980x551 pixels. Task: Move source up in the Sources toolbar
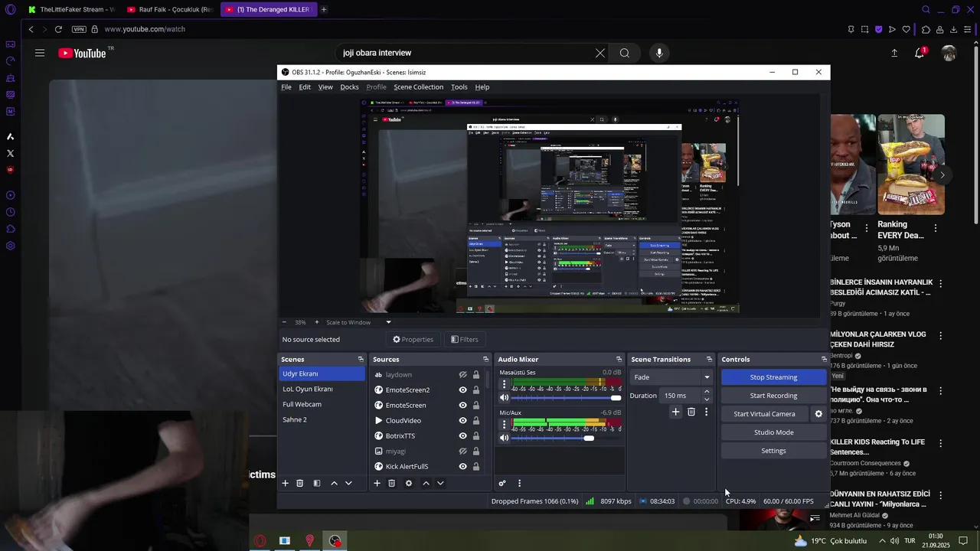click(426, 483)
